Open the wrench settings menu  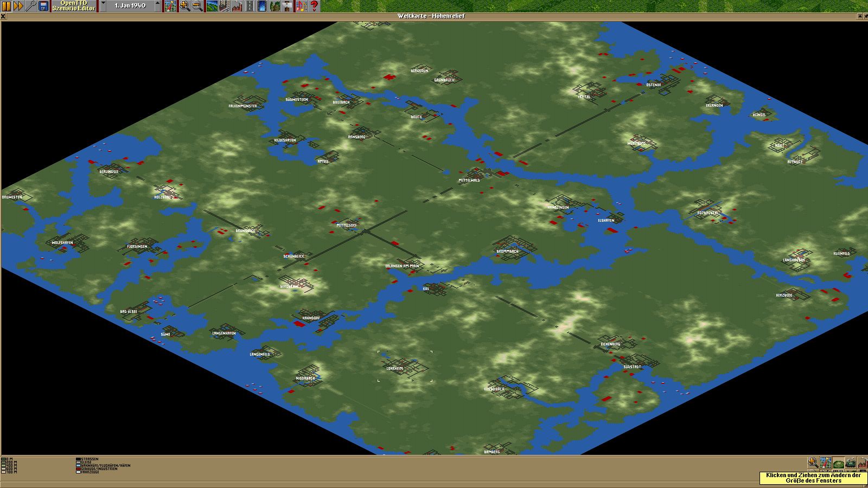(31, 6)
